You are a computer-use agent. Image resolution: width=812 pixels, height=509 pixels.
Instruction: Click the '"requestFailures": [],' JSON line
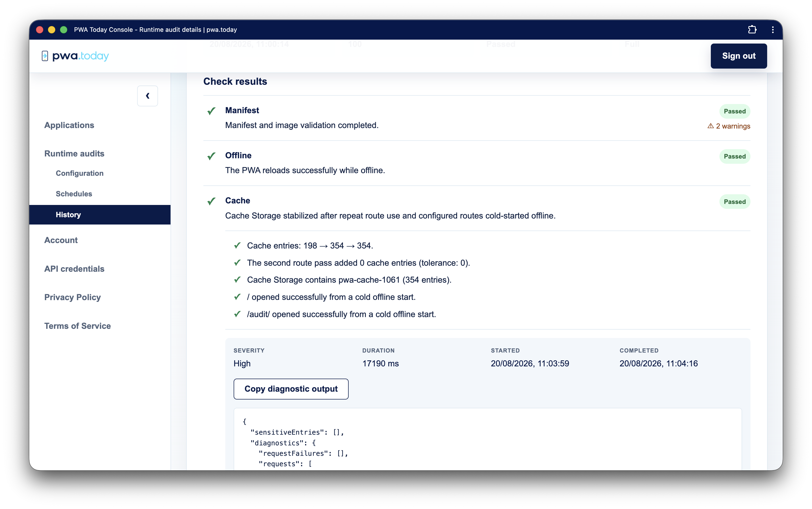[303, 453]
